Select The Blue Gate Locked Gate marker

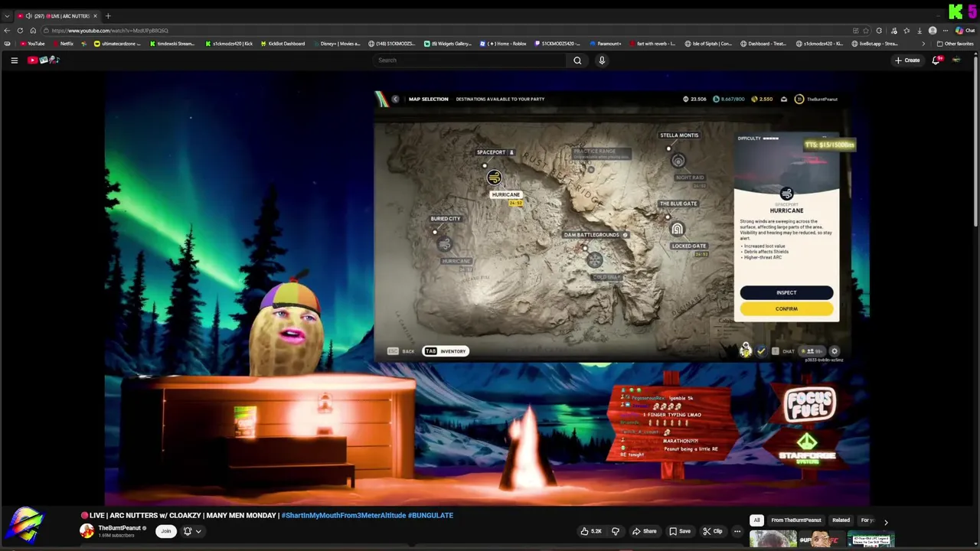677,229
